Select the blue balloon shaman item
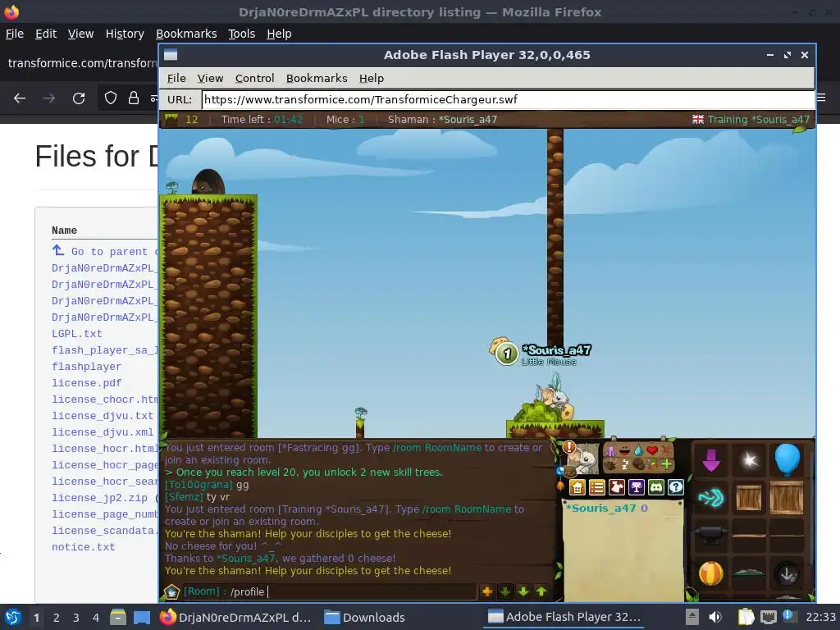 click(x=787, y=459)
